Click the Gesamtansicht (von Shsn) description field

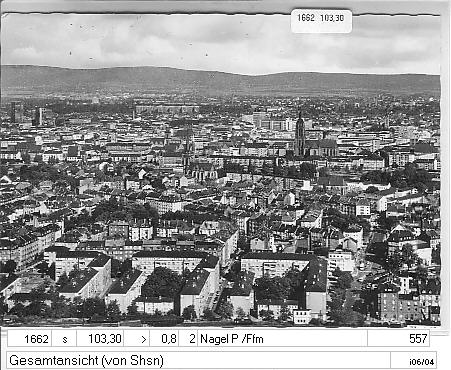coord(198,360)
